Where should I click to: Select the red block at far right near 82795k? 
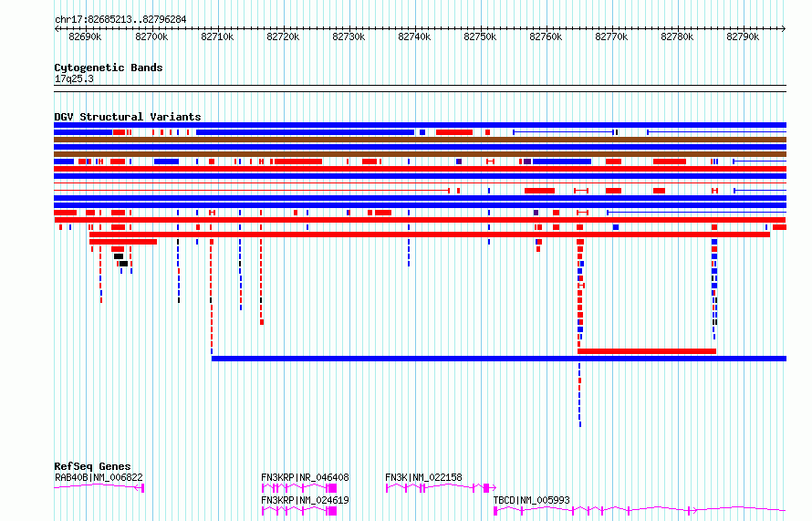tap(779, 227)
